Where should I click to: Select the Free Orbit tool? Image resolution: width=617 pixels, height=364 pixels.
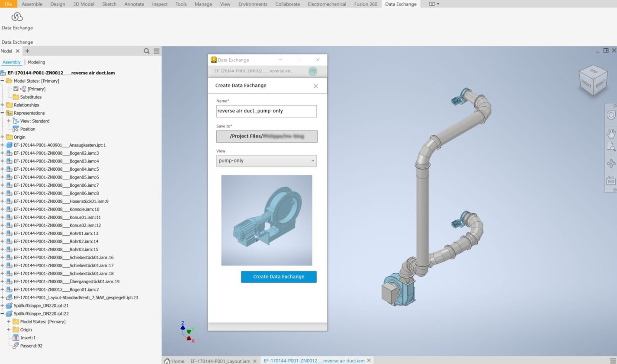coord(611,163)
